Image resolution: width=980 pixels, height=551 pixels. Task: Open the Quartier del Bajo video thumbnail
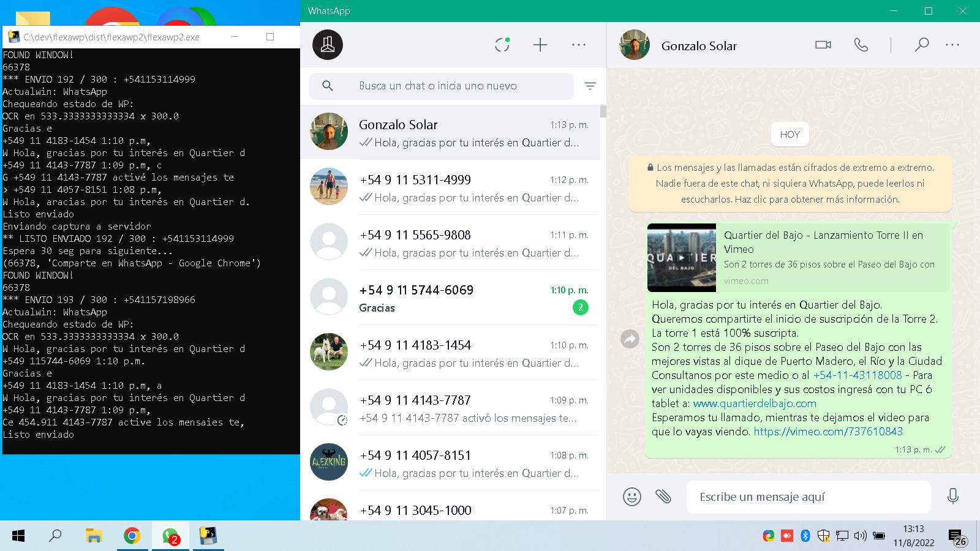click(682, 258)
